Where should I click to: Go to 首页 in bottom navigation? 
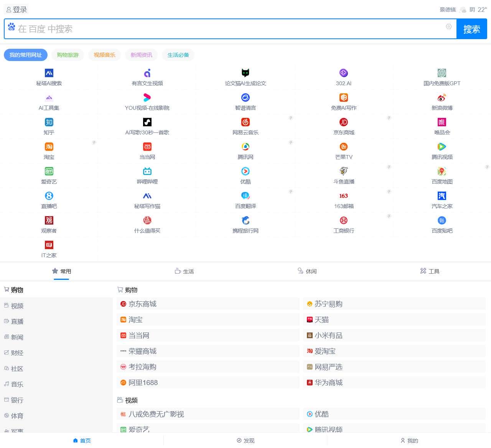[82, 441]
